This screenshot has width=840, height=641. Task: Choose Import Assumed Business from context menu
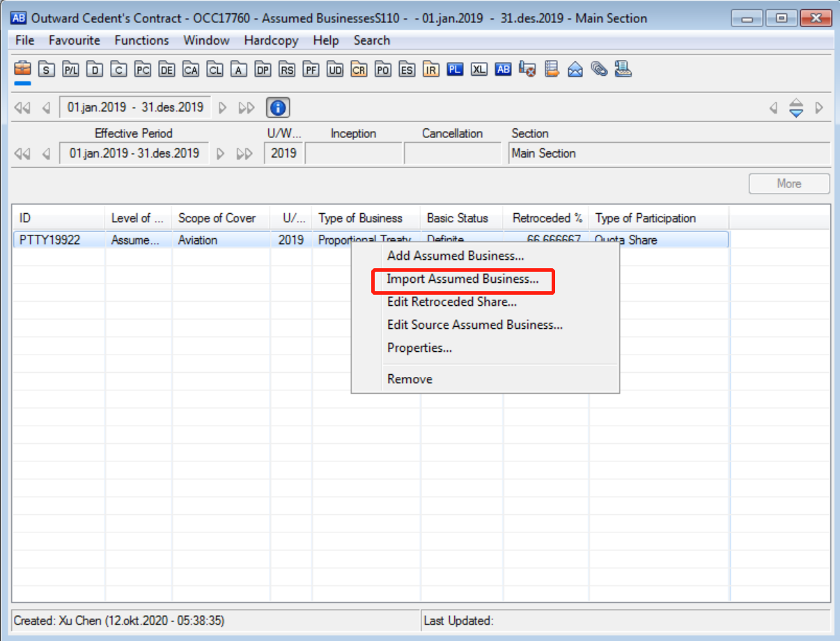click(x=462, y=279)
